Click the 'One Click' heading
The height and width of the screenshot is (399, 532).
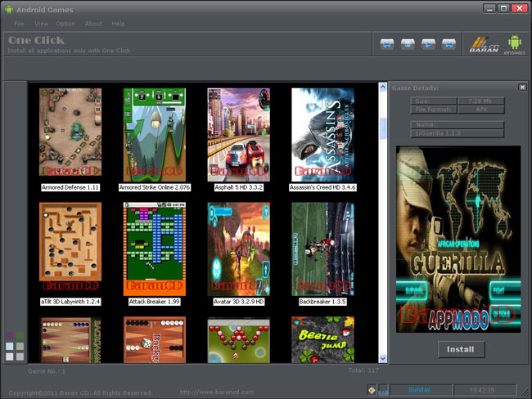point(36,40)
